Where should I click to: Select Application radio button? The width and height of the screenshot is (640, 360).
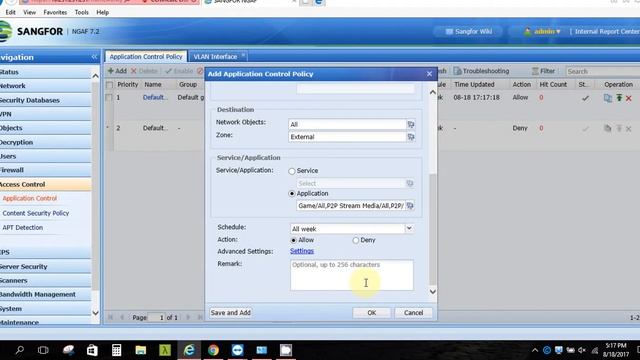pyautogui.click(x=291, y=193)
